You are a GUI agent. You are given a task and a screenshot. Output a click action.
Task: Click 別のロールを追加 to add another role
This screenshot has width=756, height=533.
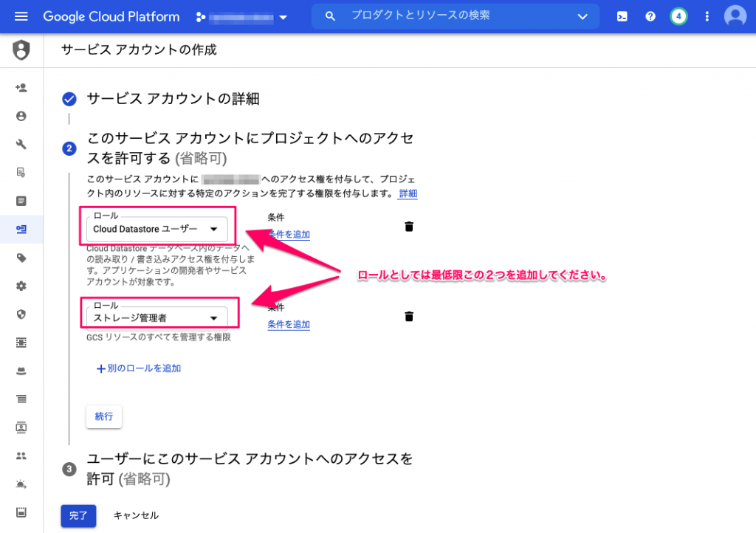click(139, 368)
